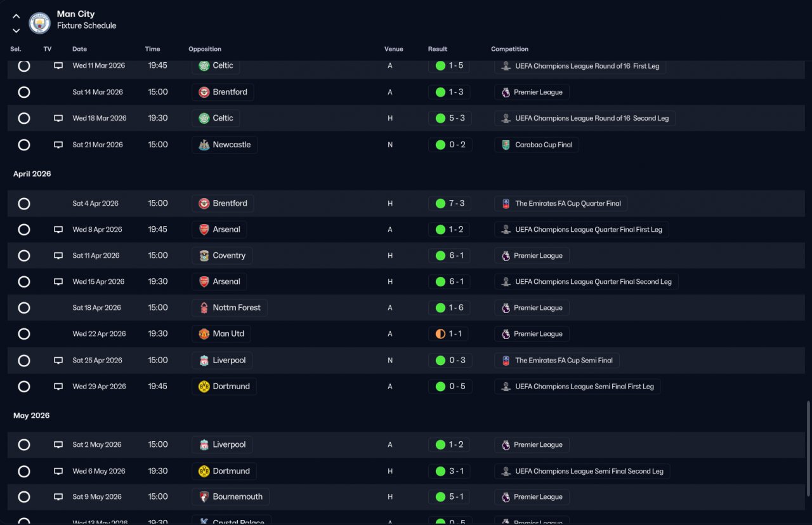
Task: Open The Emirates FA Cup Semi Final link
Action: point(557,361)
